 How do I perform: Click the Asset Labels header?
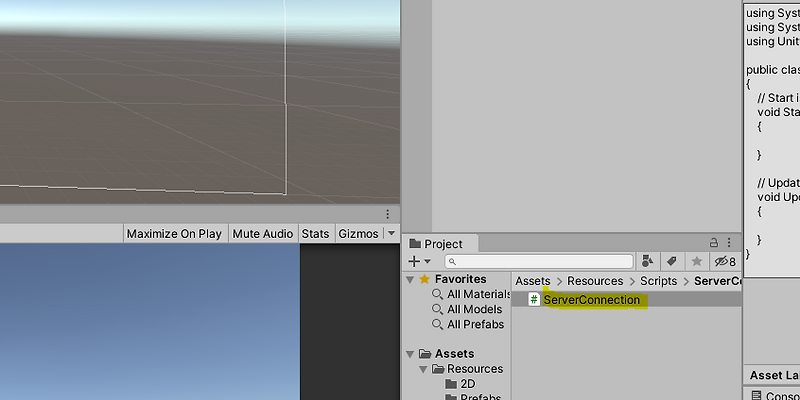773,376
